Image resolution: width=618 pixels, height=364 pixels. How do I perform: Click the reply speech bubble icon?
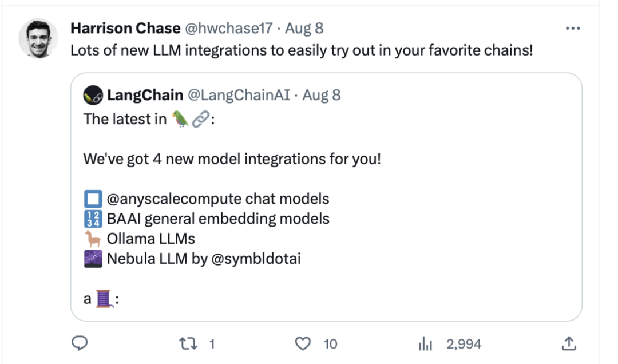(79, 343)
